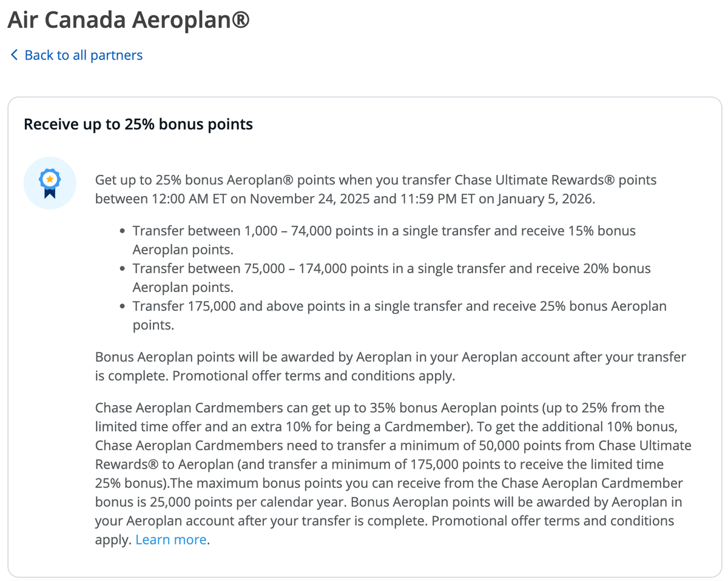Click the 175,000 and above transfer tier line
The image size is (728, 581).
[400, 306]
